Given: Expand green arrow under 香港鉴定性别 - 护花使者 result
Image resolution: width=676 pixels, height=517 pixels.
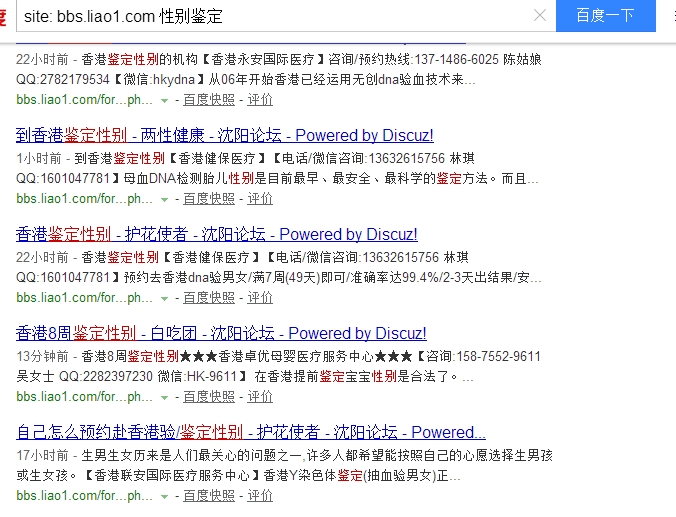Looking at the screenshot, I should pos(164,299).
